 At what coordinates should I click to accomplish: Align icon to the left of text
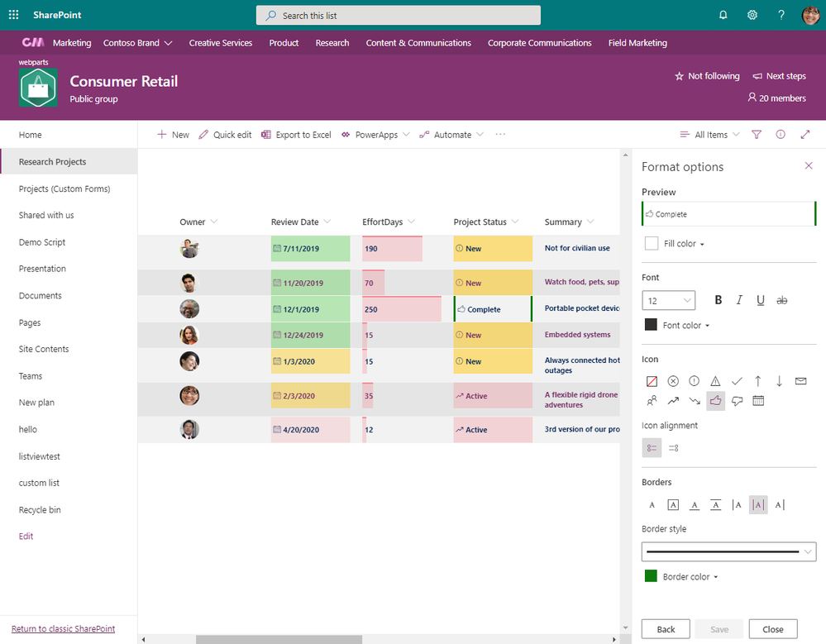point(652,448)
